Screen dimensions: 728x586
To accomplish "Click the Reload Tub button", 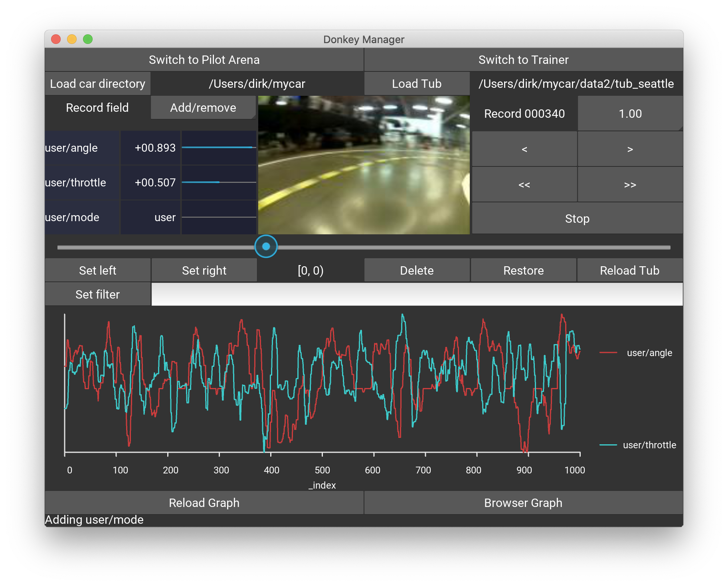I will (630, 270).
